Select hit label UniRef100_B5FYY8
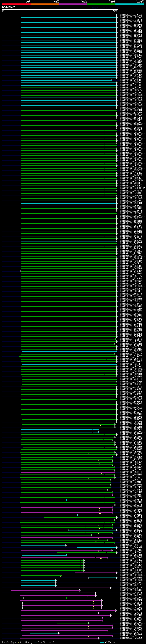This screenshot has height=644, width=146. (x=131, y=170)
